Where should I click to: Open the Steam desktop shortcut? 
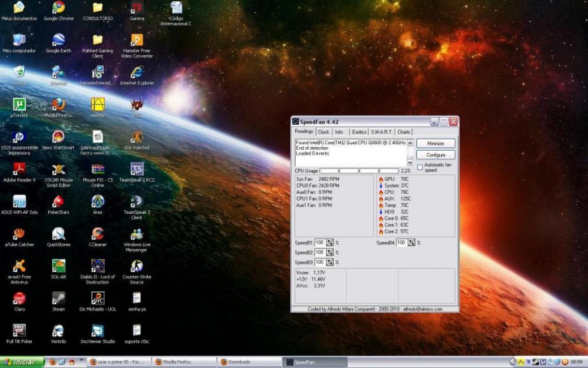point(58,299)
